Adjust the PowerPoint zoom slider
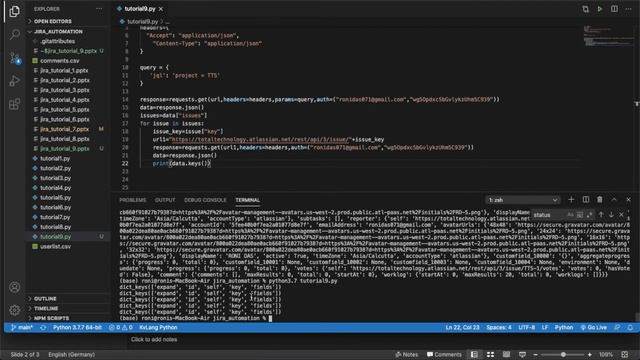 (563, 355)
